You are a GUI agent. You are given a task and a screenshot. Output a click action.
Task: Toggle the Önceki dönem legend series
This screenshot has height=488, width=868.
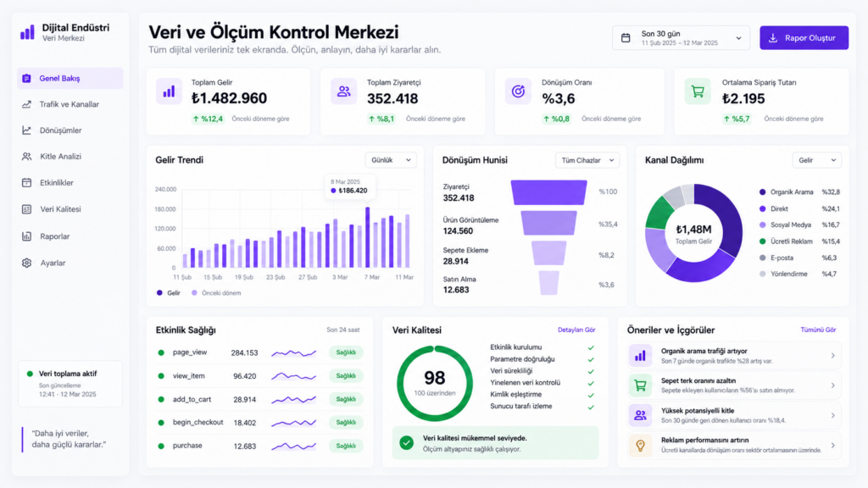[216, 292]
